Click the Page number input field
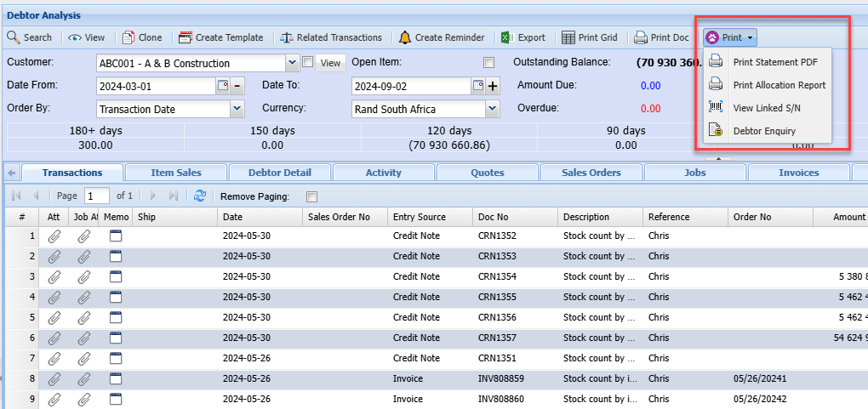This screenshot has width=868, height=409. (x=97, y=196)
